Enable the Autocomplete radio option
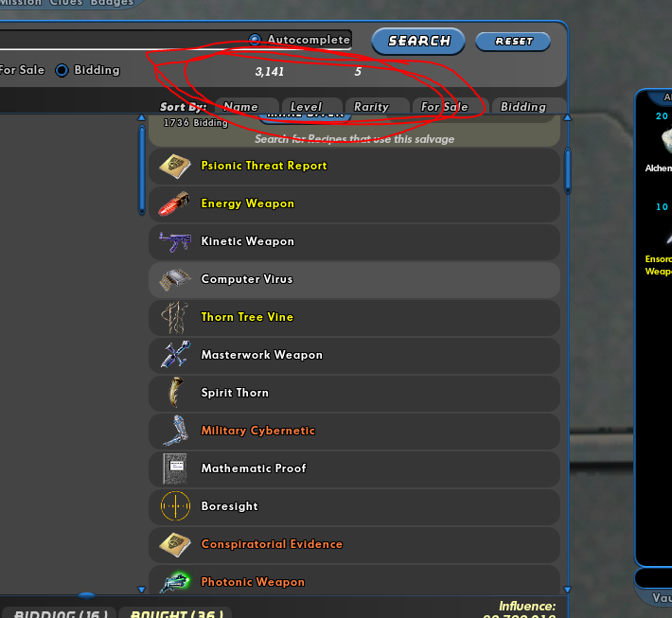The width and height of the screenshot is (672, 618). pyautogui.click(x=255, y=40)
